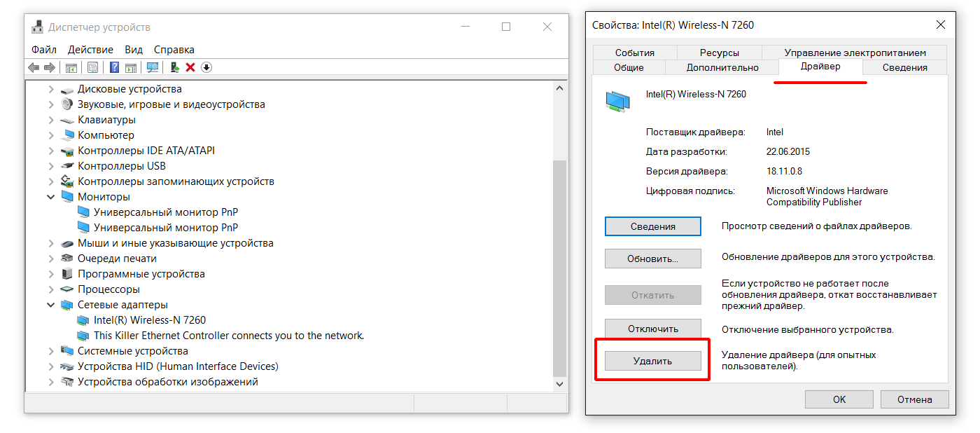Open the Действие menu

point(90,50)
